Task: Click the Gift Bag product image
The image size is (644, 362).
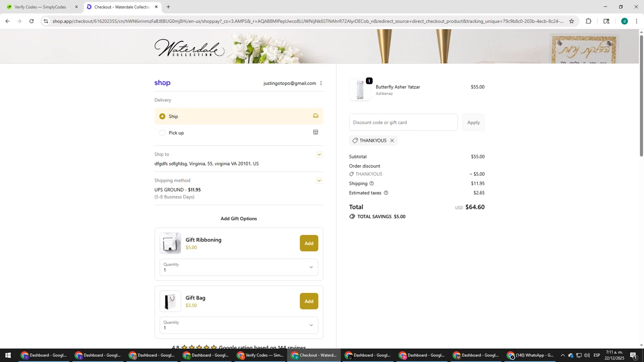Action: coord(170,301)
